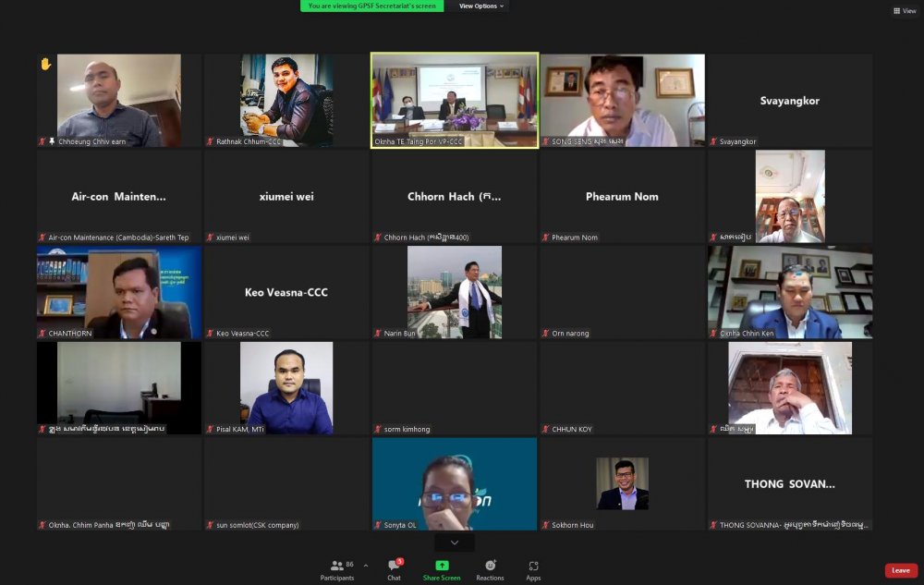The width and height of the screenshot is (924, 585).
Task: Open the Reactions menu
Action: 490,567
